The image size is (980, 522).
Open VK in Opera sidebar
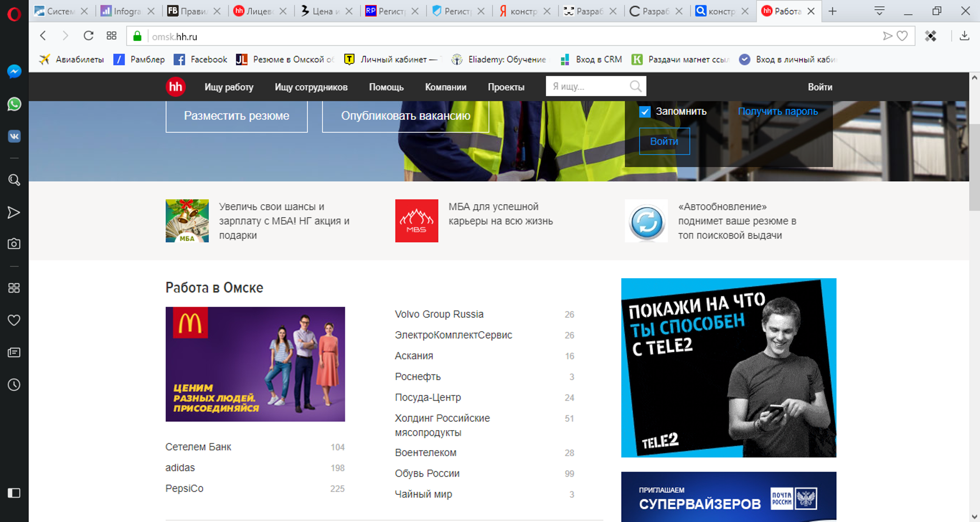14,136
